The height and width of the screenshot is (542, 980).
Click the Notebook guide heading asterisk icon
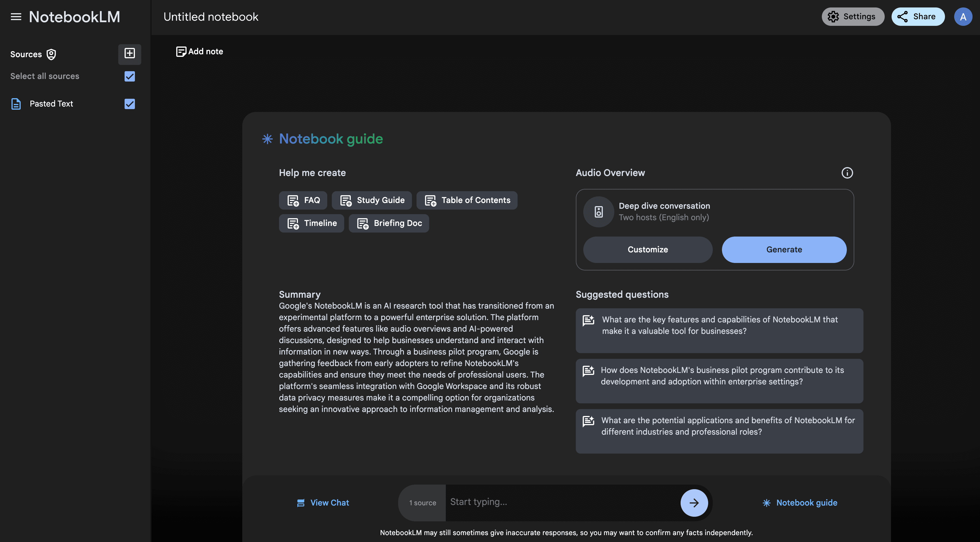(x=268, y=139)
